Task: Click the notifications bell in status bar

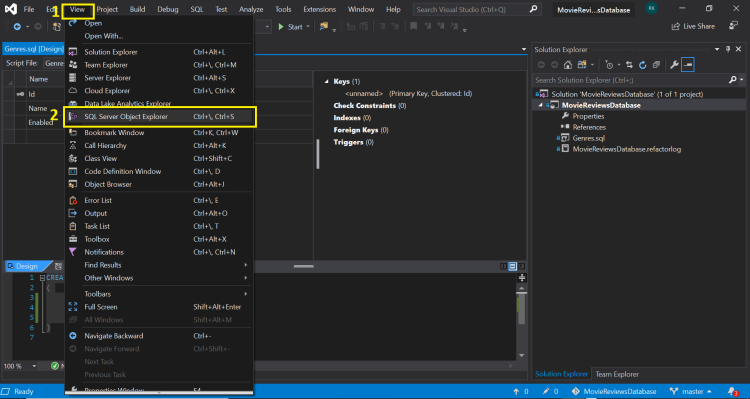Action: pyautogui.click(x=733, y=391)
